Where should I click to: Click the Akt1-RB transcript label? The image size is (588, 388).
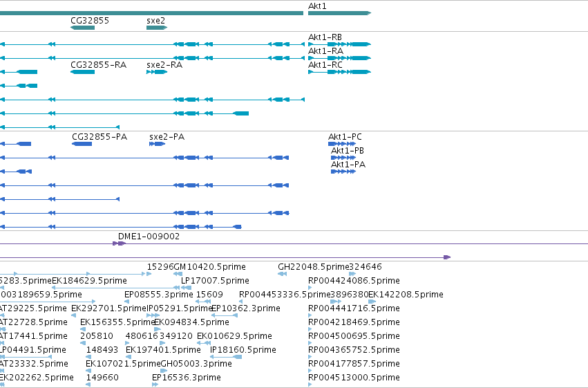point(325,37)
